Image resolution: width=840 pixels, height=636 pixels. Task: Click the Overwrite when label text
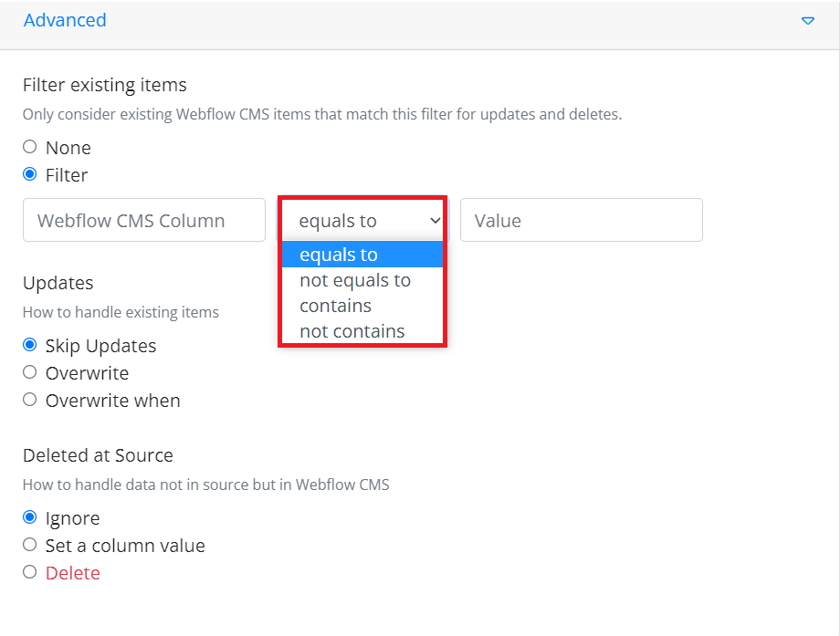(x=113, y=401)
